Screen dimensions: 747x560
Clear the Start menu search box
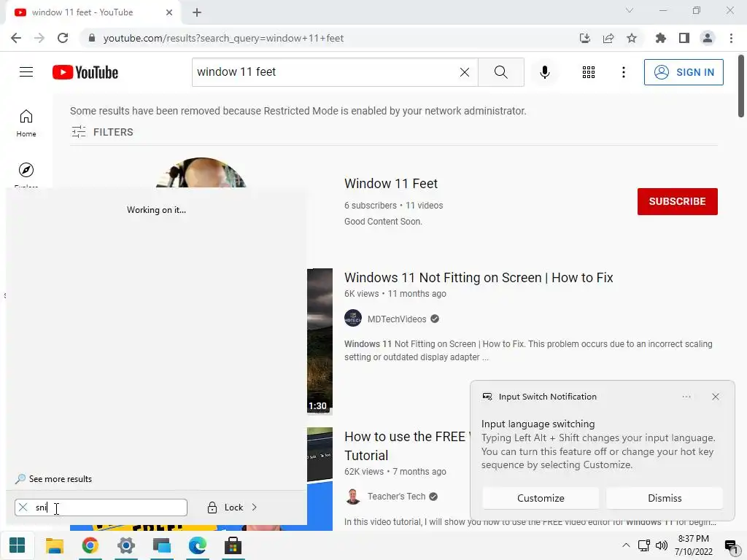coord(23,507)
